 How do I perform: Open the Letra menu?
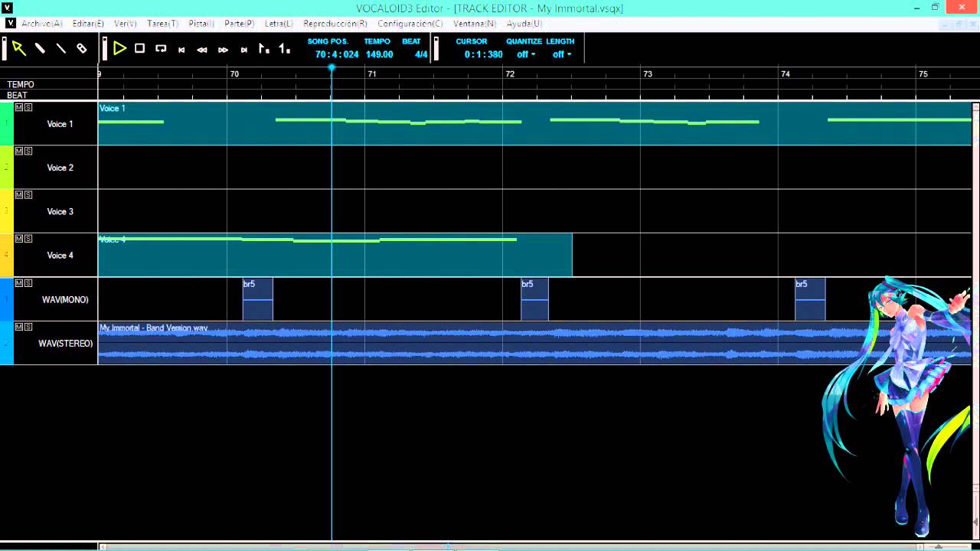pyautogui.click(x=279, y=24)
